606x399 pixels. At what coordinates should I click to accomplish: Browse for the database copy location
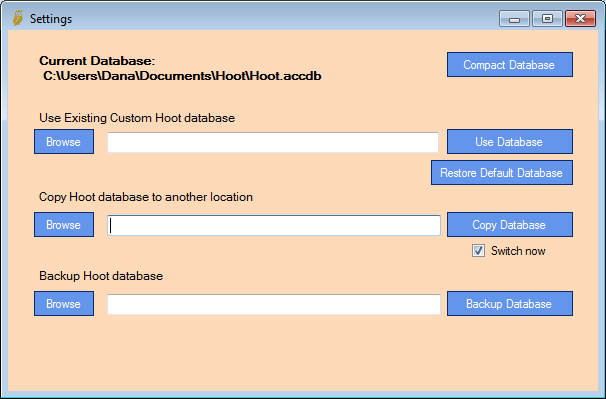pyautogui.click(x=64, y=224)
